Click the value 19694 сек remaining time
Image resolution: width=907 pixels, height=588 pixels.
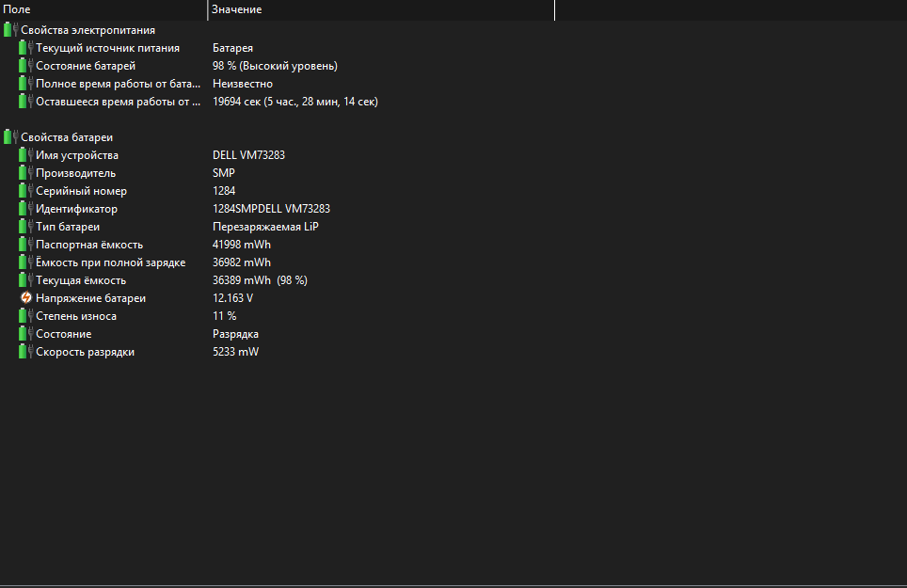(294, 102)
